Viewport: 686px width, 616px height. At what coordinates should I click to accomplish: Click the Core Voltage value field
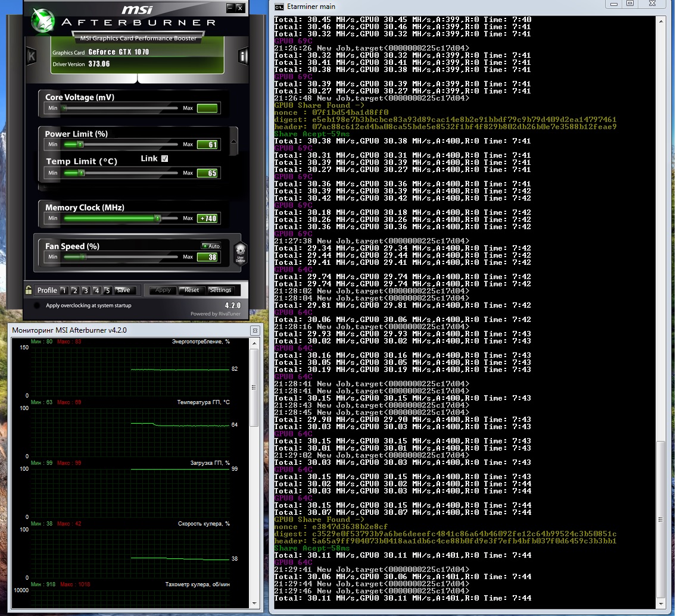pos(207,108)
